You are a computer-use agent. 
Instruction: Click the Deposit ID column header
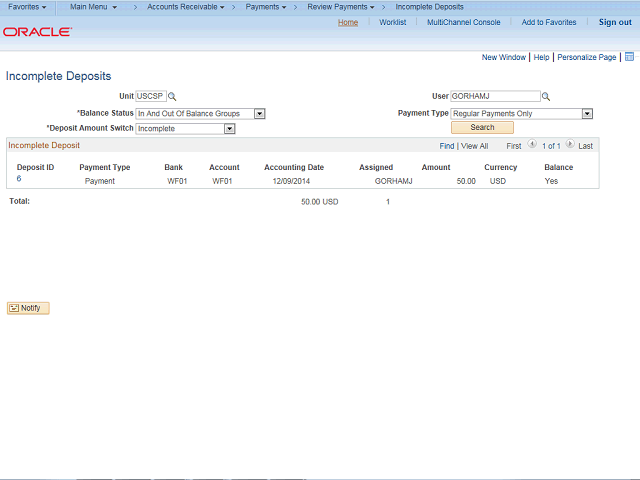(36, 167)
